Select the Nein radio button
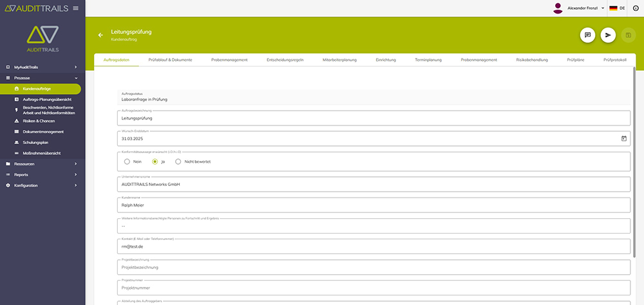 (x=128, y=162)
